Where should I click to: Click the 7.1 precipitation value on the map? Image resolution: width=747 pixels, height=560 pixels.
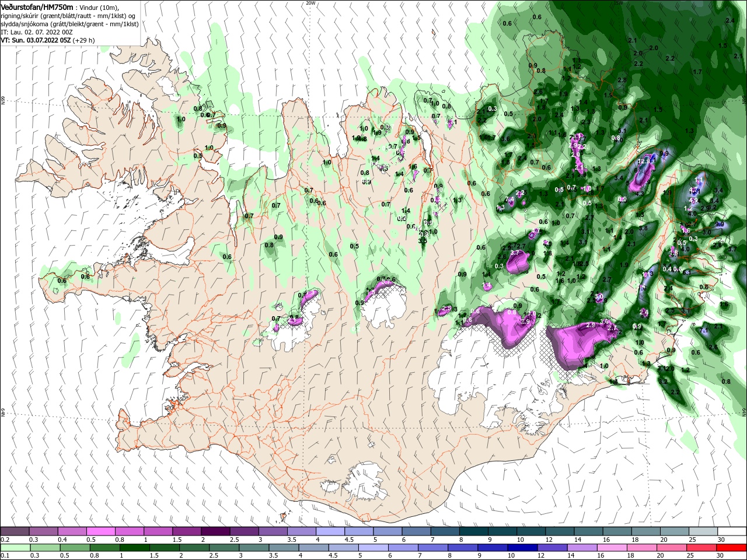click(703, 331)
